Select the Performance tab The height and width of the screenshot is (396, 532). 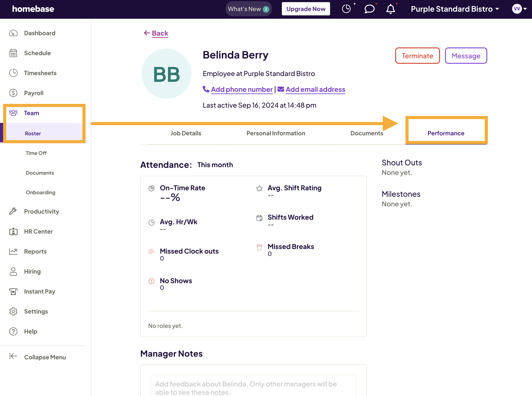446,133
